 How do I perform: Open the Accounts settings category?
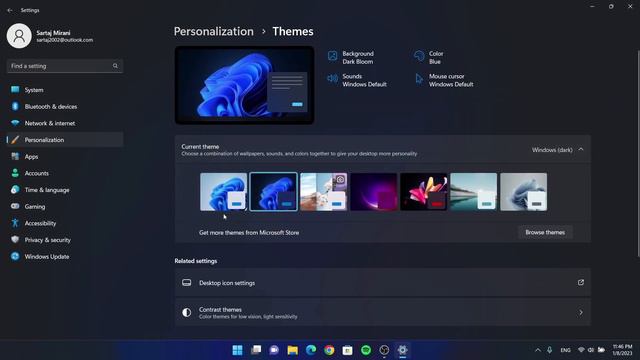(65, 173)
